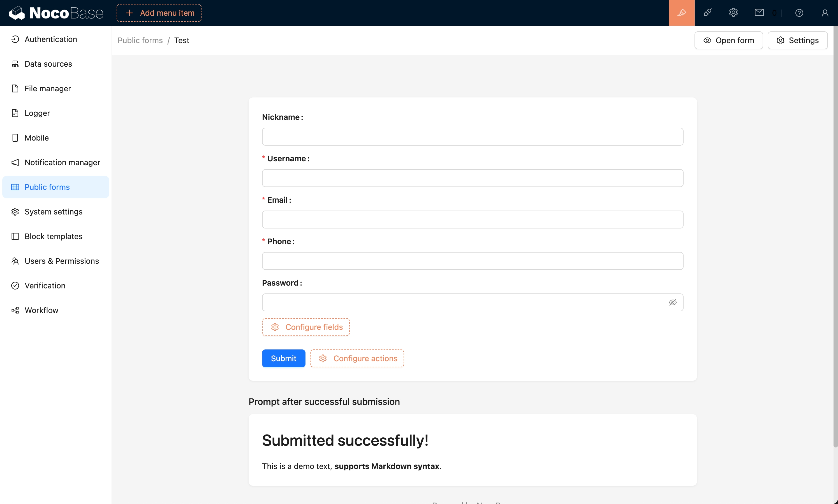This screenshot has height=504, width=838.
Task: Focus the Username input field
Action: (x=472, y=178)
